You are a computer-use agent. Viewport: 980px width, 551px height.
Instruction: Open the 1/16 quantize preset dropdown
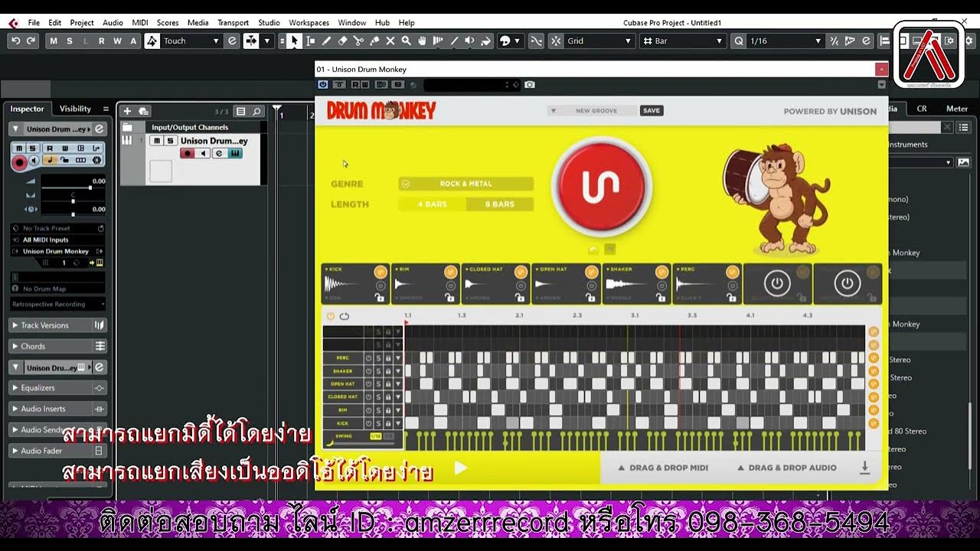click(x=785, y=41)
